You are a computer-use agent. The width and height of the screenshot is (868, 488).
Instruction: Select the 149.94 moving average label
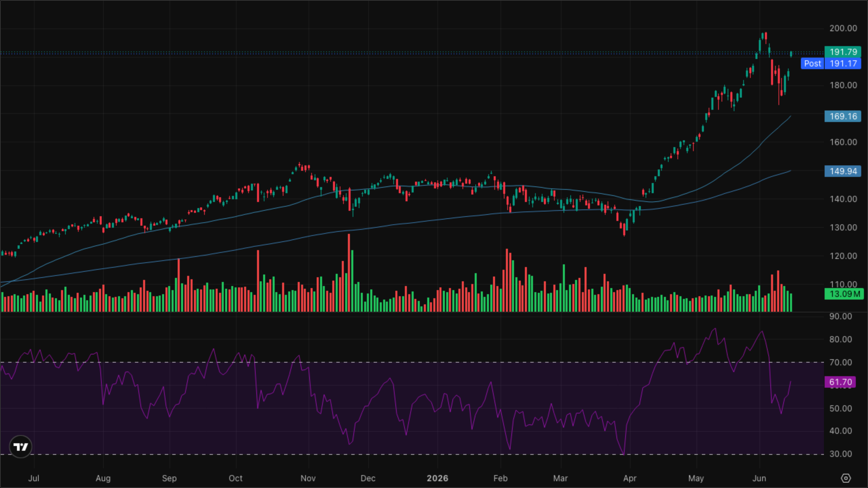[x=843, y=171]
